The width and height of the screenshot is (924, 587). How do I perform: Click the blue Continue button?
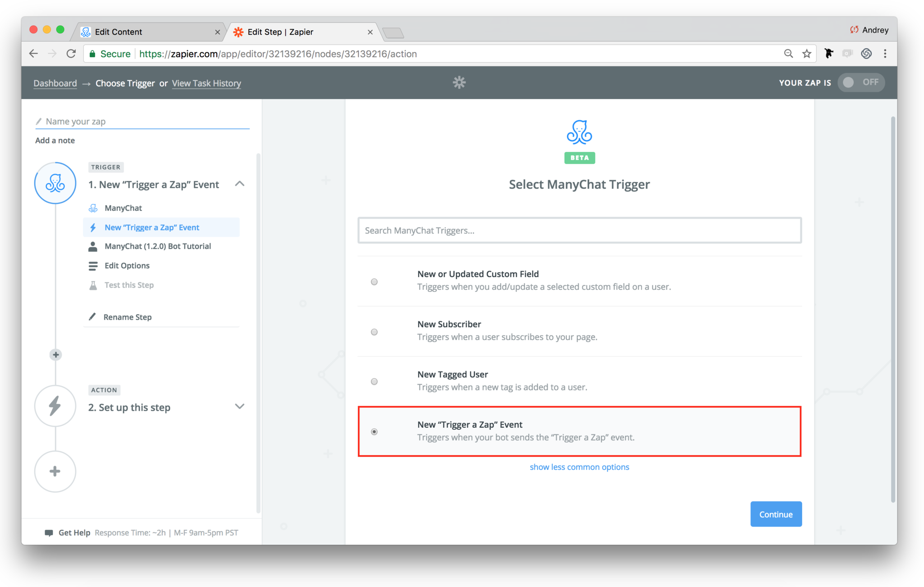pos(776,514)
